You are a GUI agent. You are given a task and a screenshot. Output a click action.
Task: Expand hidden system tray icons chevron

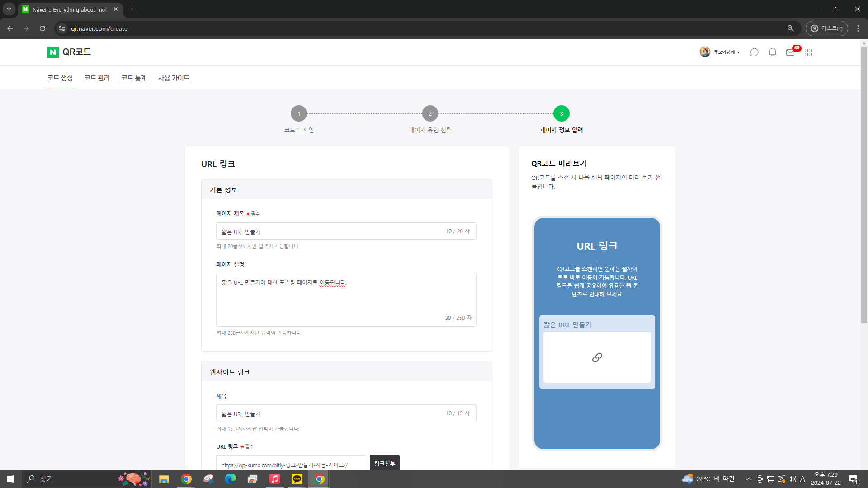[749, 479]
